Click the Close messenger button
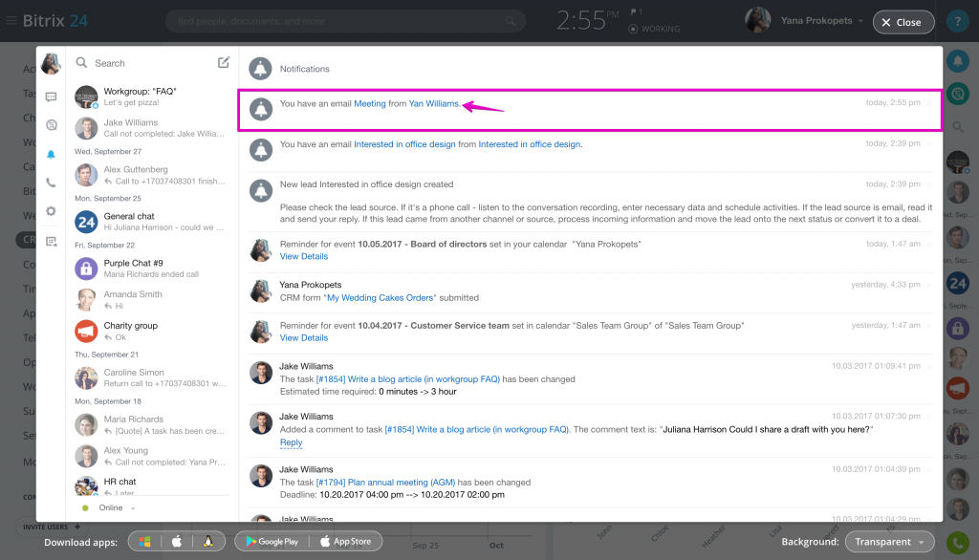Image resolution: width=979 pixels, height=560 pixels. (x=903, y=22)
